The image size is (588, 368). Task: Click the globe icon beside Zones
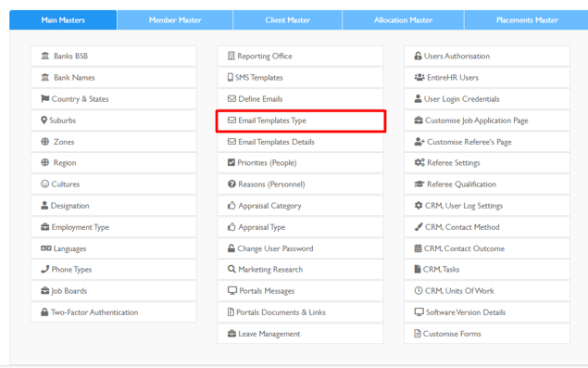click(x=45, y=142)
